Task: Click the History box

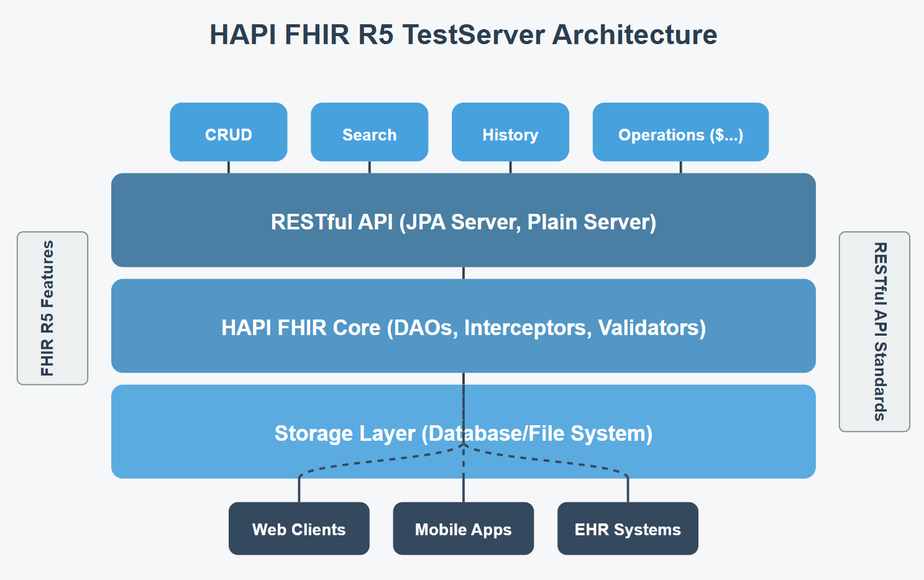Action: pyautogui.click(x=510, y=132)
